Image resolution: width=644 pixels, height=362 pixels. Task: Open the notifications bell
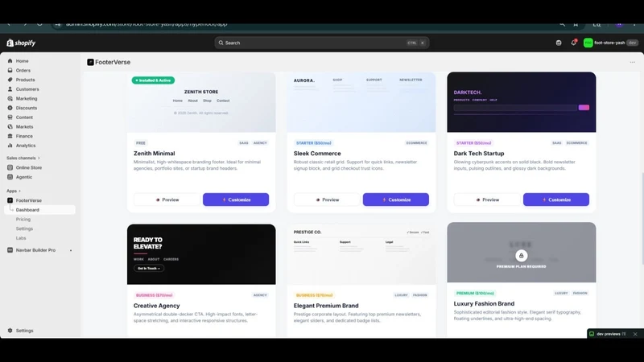(x=574, y=43)
